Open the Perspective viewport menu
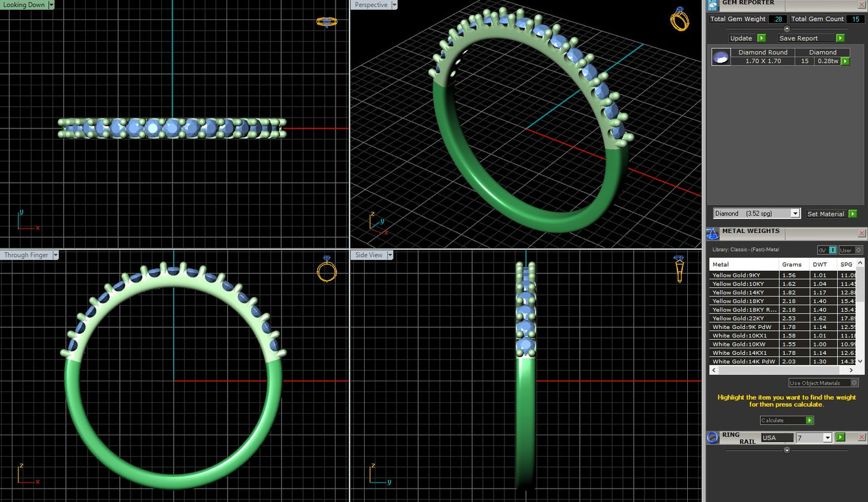The width and height of the screenshot is (868, 502). (x=394, y=5)
